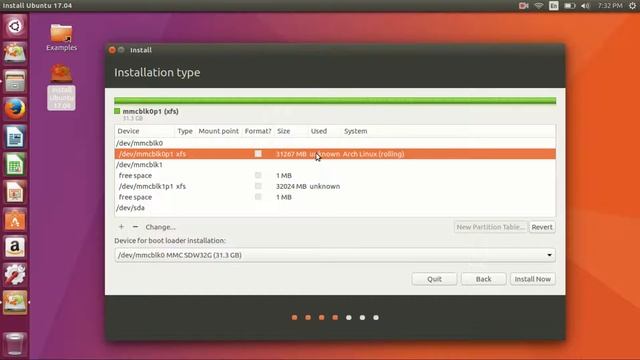Image resolution: width=640 pixels, height=360 pixels.
Task: Open Ubuntu Software Center in the dock
Action: [x=15, y=220]
